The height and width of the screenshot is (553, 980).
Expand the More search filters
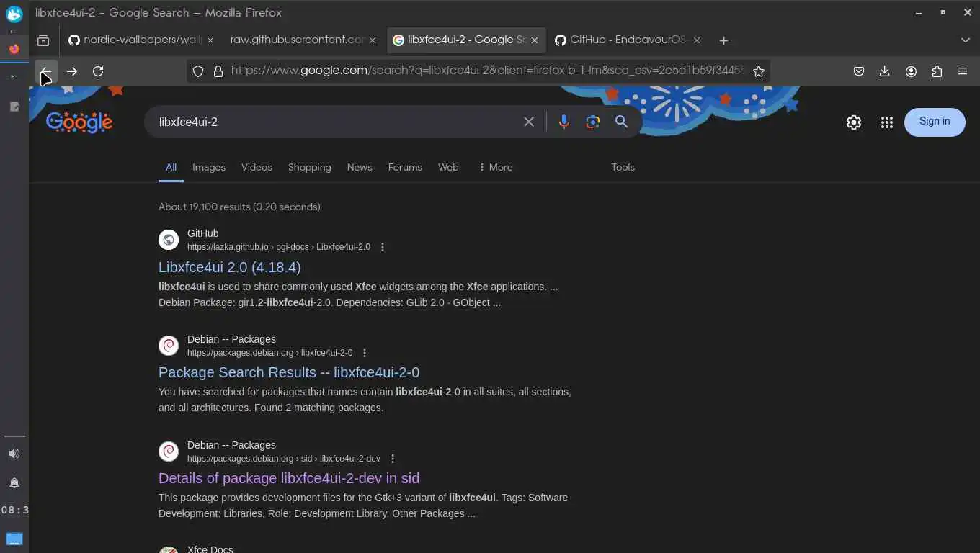(496, 167)
